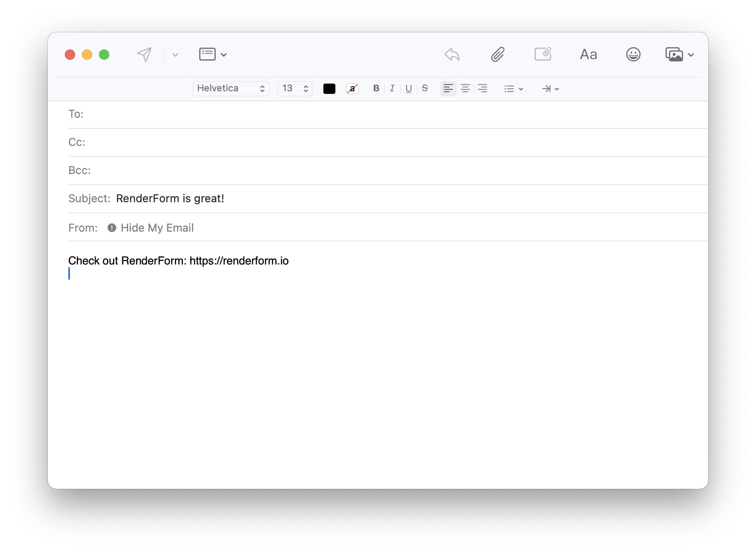Click the header fields list icon
Viewport: 756px width, 552px height.
point(208,54)
